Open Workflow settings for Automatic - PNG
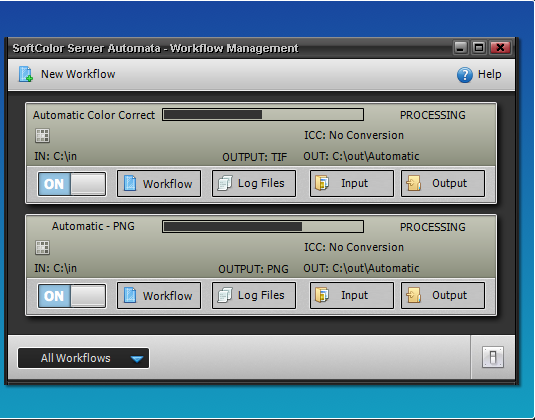Image resolution: width=535 pixels, height=420 pixels. [x=159, y=295]
